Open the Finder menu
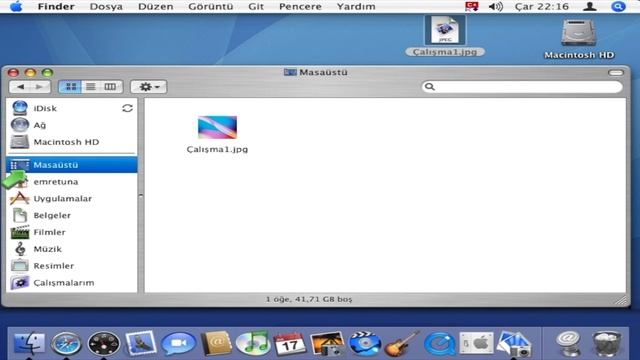640x360 pixels. [x=56, y=7]
